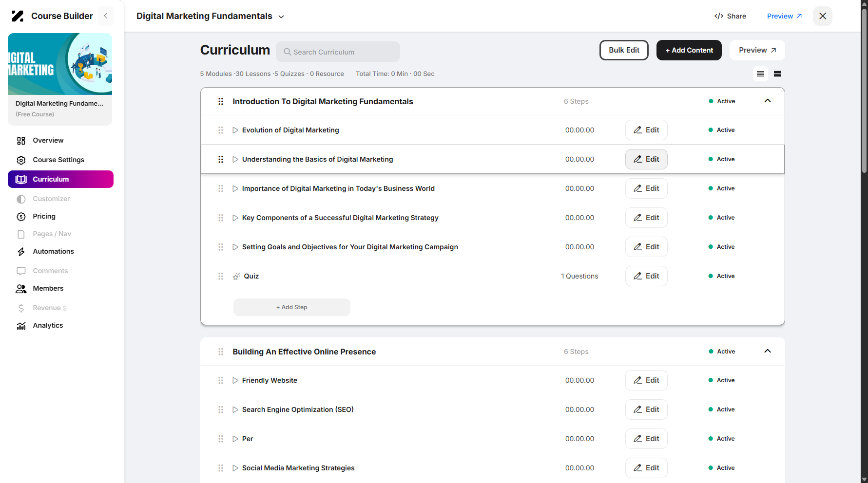Click the Pricing dollar-circle icon
Image resolution: width=868 pixels, height=483 pixels.
(x=21, y=217)
